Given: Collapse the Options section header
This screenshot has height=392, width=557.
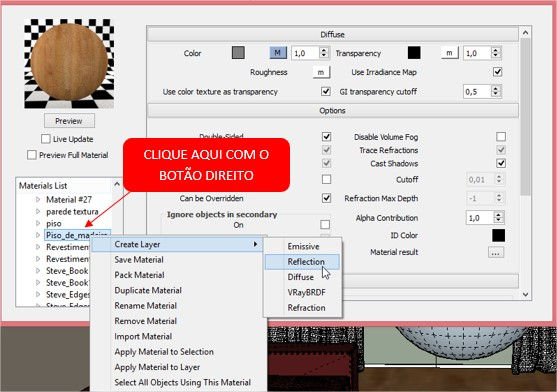Looking at the screenshot, I should [x=332, y=110].
